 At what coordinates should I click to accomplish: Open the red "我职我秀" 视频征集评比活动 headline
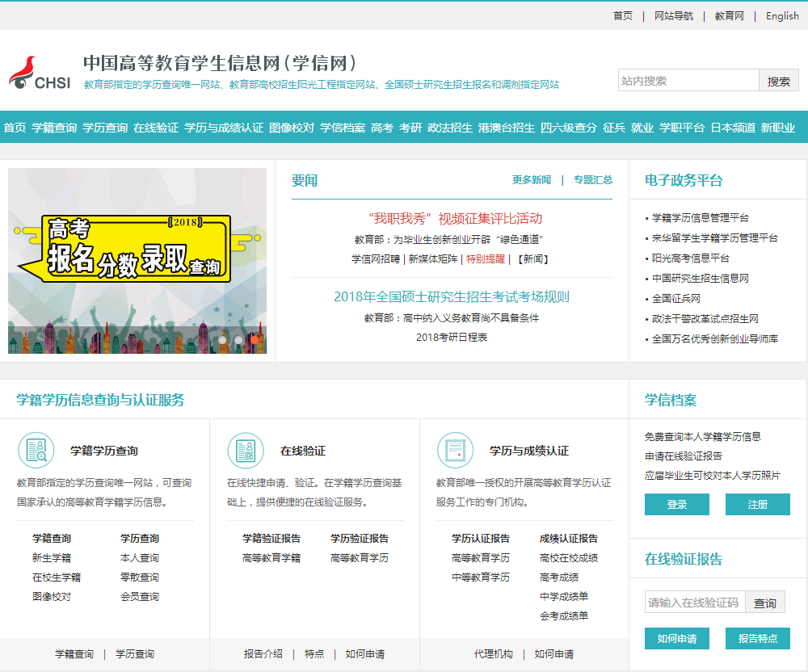tap(455, 218)
